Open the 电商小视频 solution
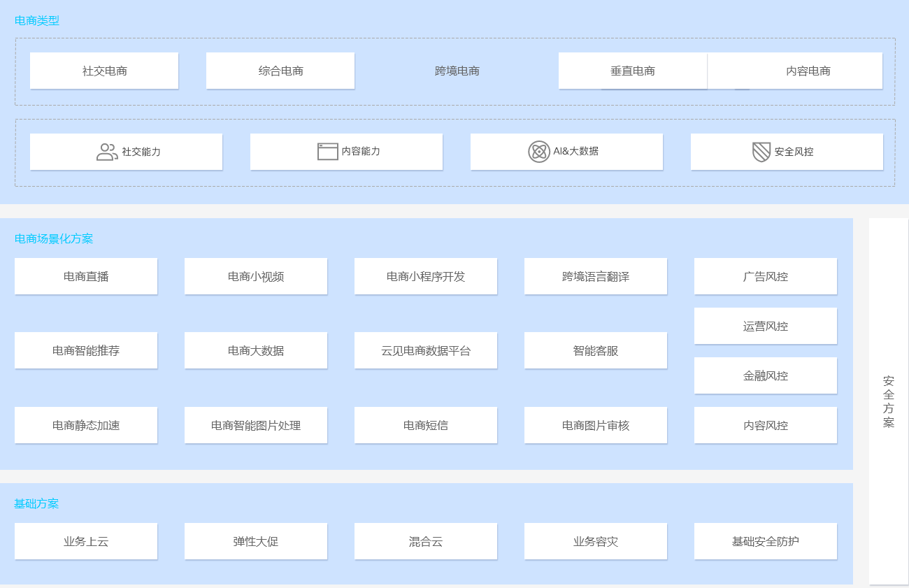 (256, 276)
